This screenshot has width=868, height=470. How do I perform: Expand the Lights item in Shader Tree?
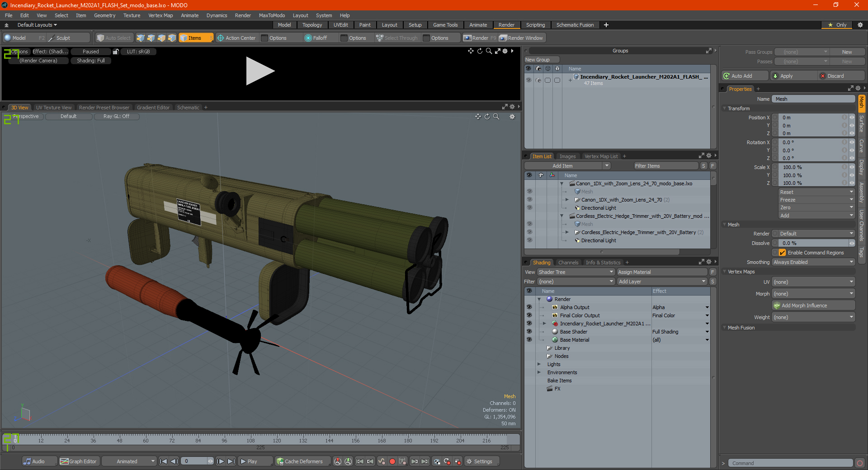pos(539,364)
